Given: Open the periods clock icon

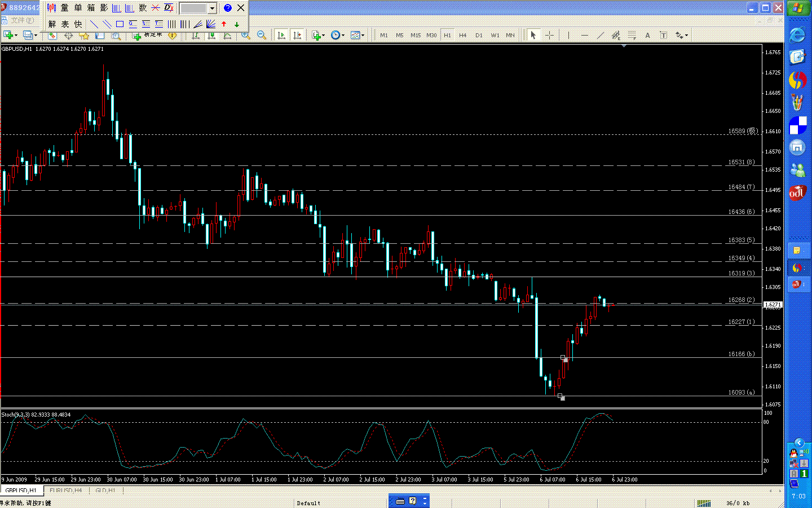Looking at the screenshot, I should [335, 35].
